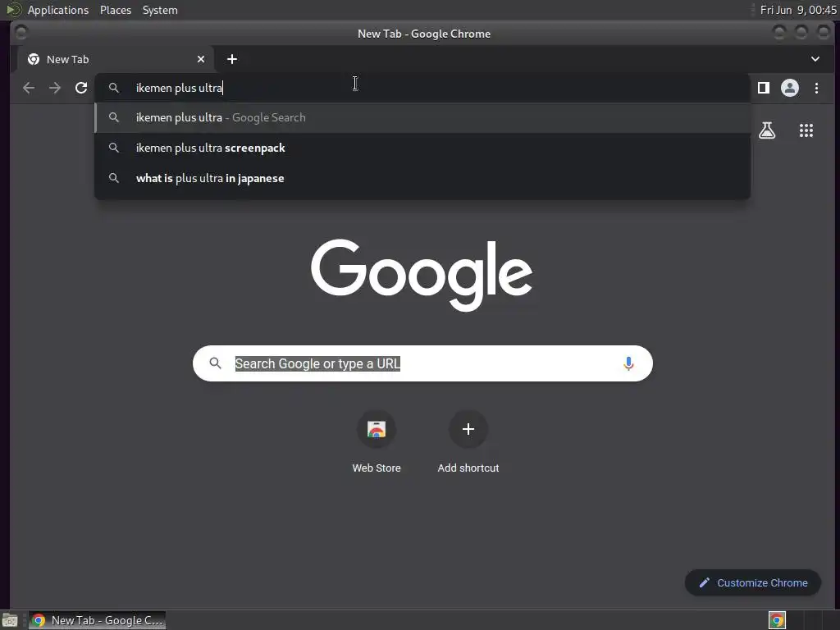The width and height of the screenshot is (840, 630).
Task: Choose 'ikemen plus ultra screenpack' suggestion
Action: [422, 148]
